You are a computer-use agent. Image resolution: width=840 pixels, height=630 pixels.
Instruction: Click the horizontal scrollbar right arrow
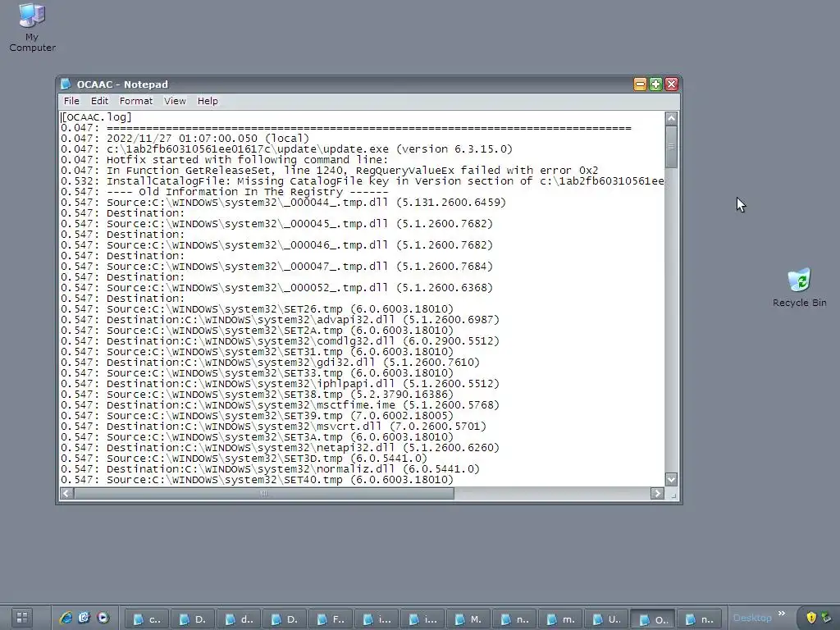point(657,493)
